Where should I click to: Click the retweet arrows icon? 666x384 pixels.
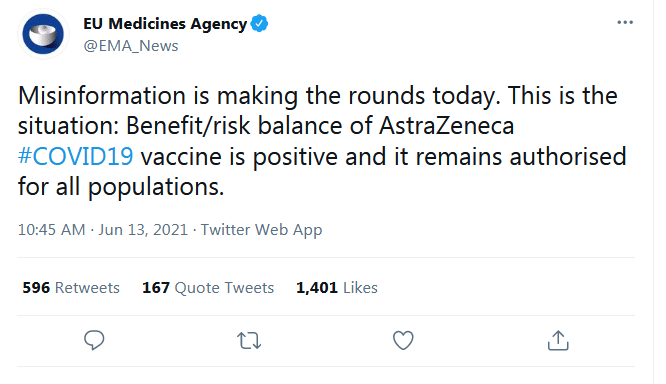pos(249,341)
